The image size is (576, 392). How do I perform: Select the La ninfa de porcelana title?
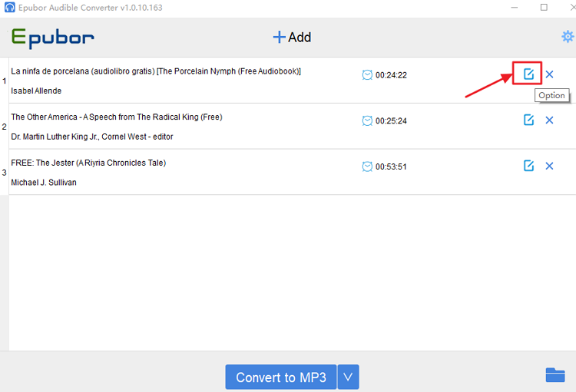pos(156,71)
